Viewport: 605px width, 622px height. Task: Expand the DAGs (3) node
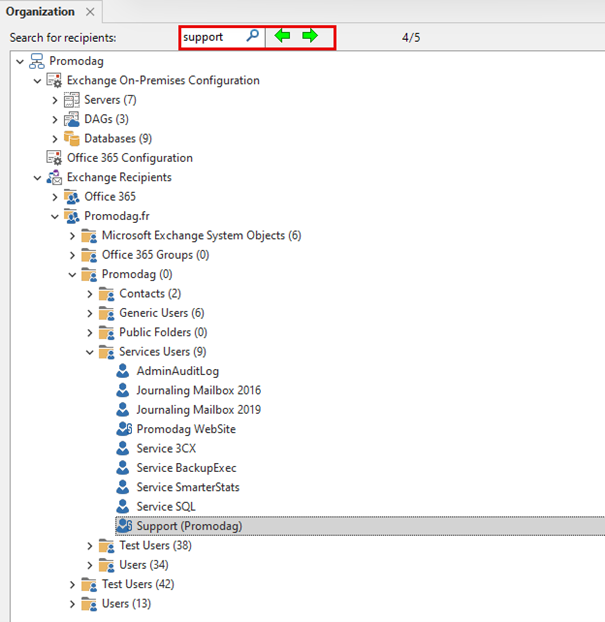[x=55, y=119]
